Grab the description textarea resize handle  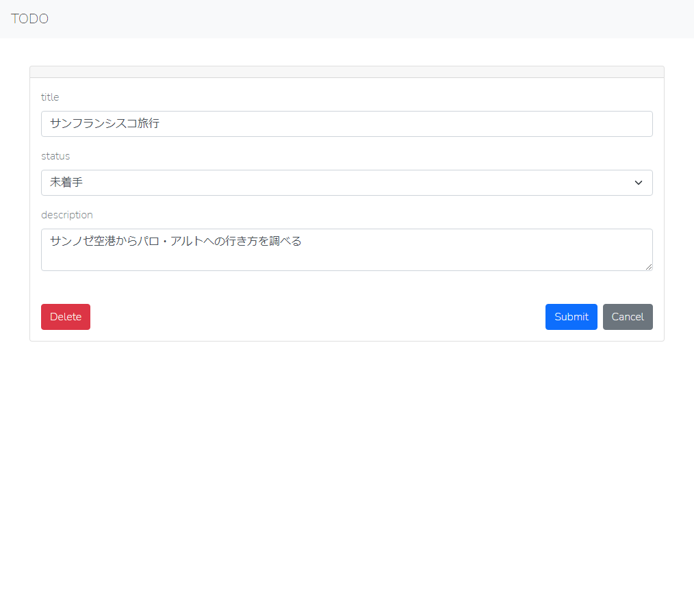click(x=648, y=266)
